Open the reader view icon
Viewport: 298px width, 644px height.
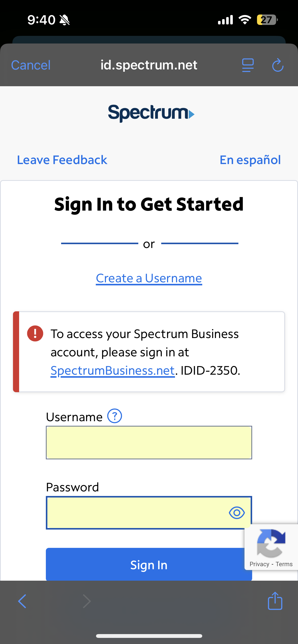(x=248, y=65)
